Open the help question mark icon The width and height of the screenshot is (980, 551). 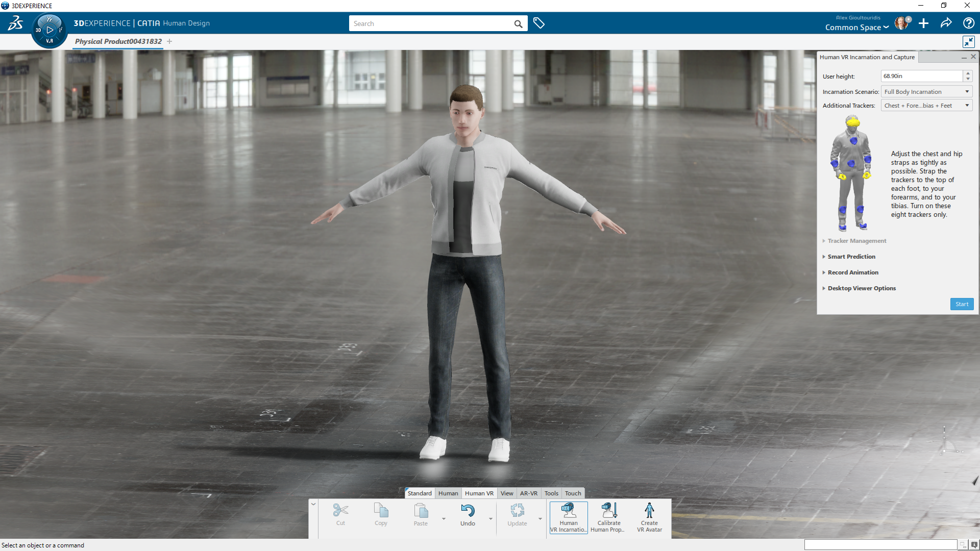[x=968, y=23]
